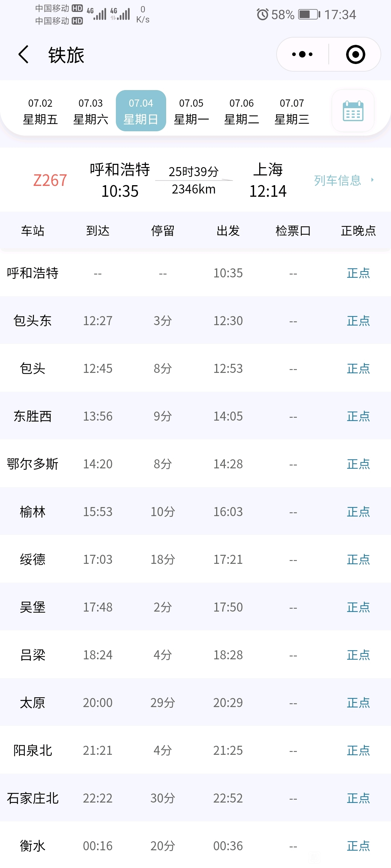
Task: Choose the 07.06 星期二 date tab
Action: pyautogui.click(x=241, y=111)
